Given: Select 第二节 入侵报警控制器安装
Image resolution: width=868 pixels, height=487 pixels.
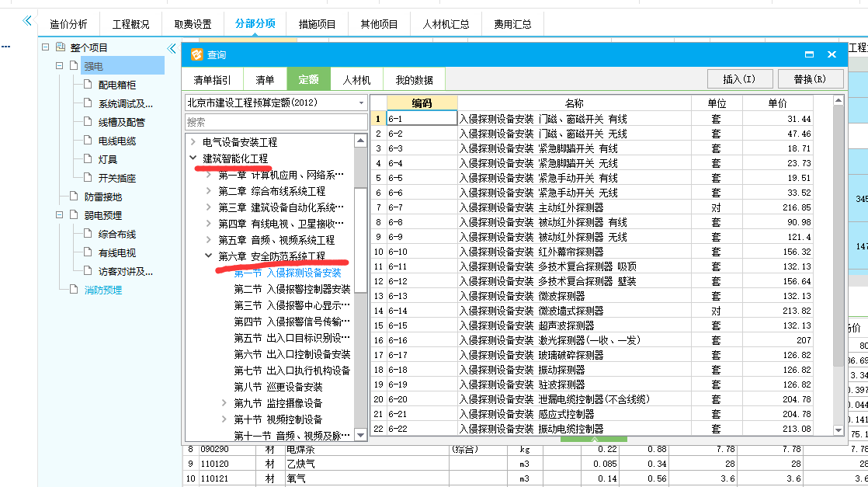Looking at the screenshot, I should (x=292, y=289).
